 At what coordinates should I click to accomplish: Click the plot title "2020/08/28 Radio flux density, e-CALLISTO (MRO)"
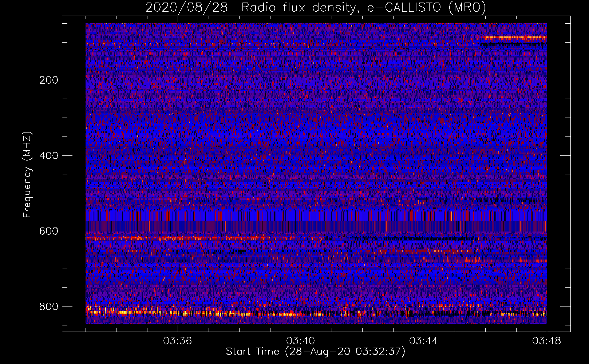coord(316,7)
